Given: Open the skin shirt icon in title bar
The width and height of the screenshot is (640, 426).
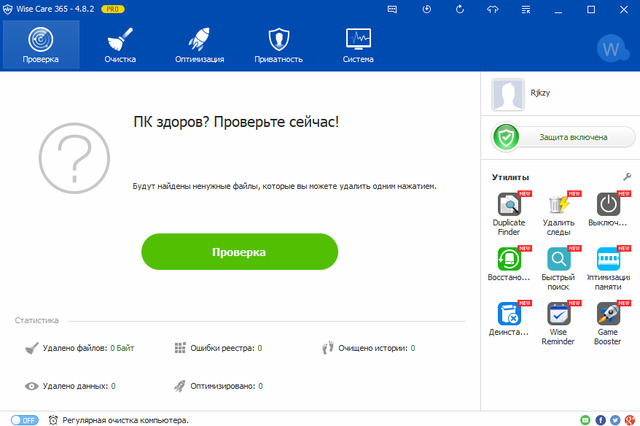Looking at the screenshot, I should point(491,9).
